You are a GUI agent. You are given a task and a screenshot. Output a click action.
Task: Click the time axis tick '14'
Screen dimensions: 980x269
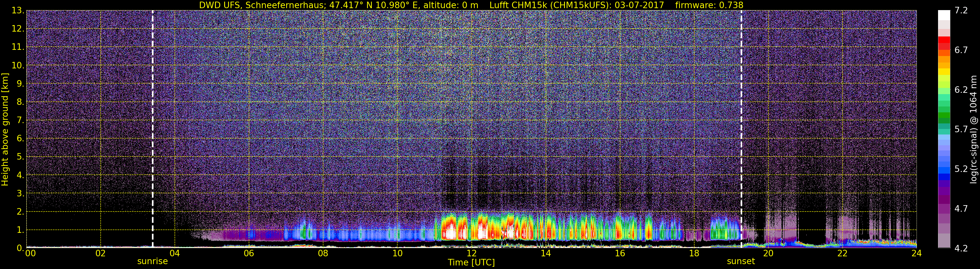pyautogui.click(x=545, y=253)
